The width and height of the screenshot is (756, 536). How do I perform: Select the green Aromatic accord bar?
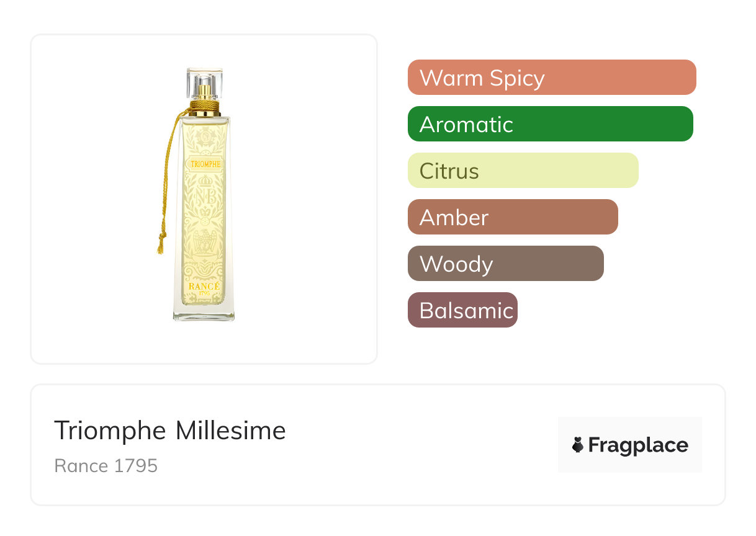pos(550,124)
